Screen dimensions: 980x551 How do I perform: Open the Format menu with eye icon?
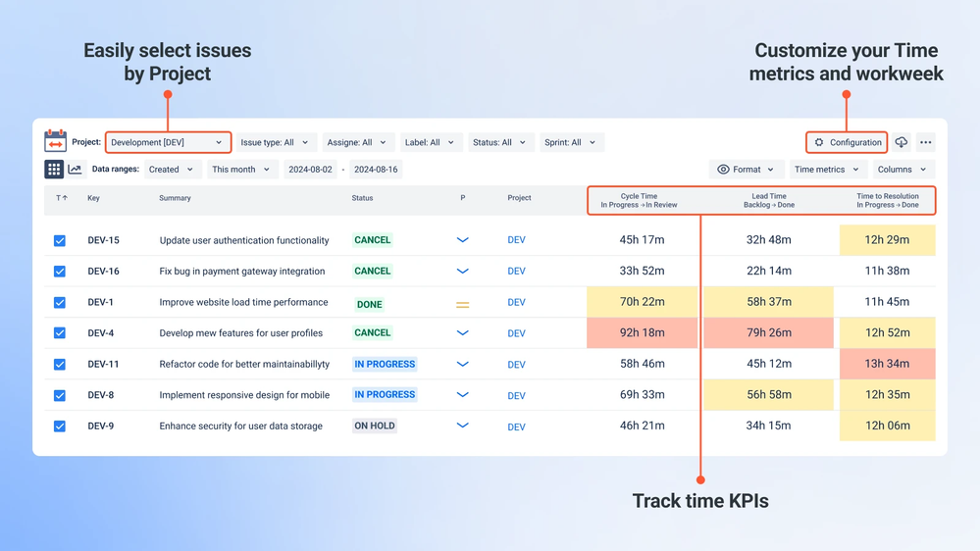[746, 170]
